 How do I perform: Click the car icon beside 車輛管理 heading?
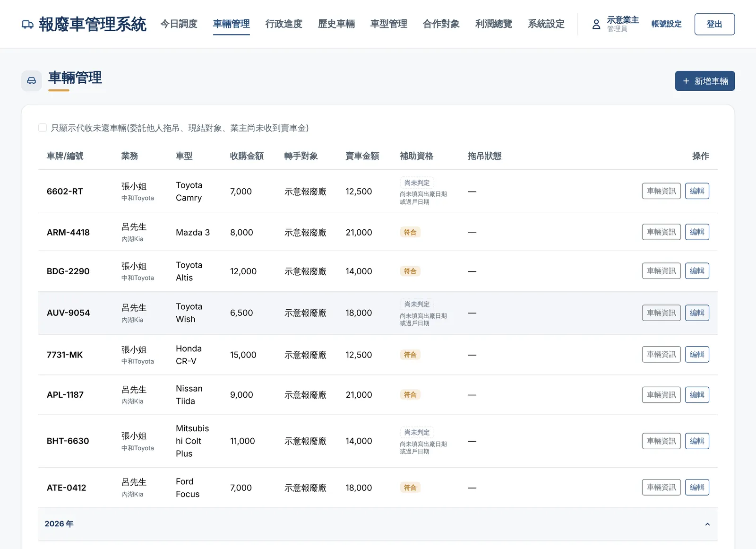pos(31,81)
